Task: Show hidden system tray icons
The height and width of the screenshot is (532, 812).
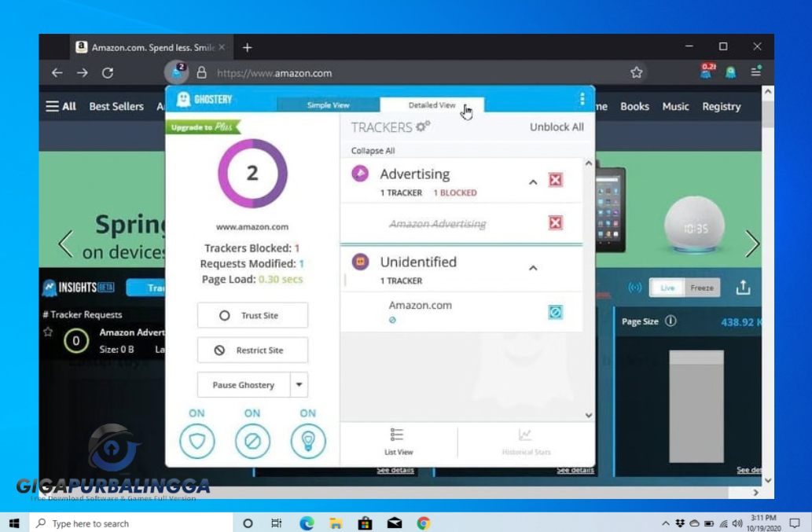Action: coord(666,523)
